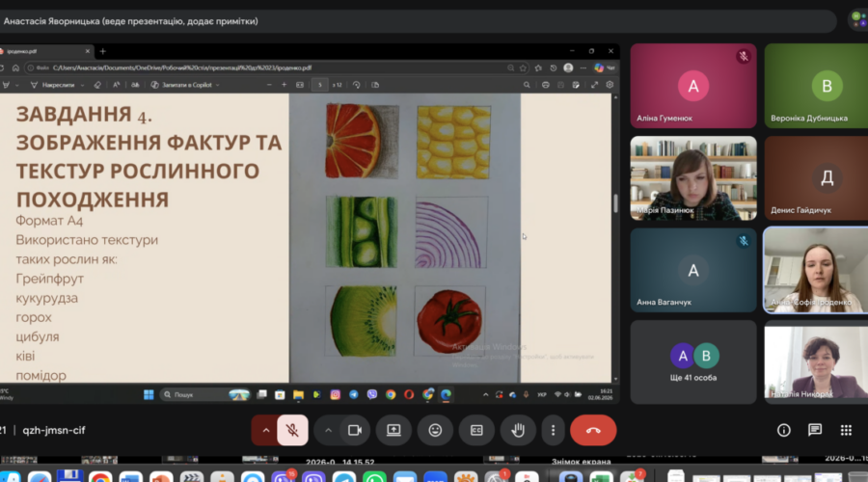Rotate the PDF page
Screen dimensions: 868x482
click(x=357, y=85)
